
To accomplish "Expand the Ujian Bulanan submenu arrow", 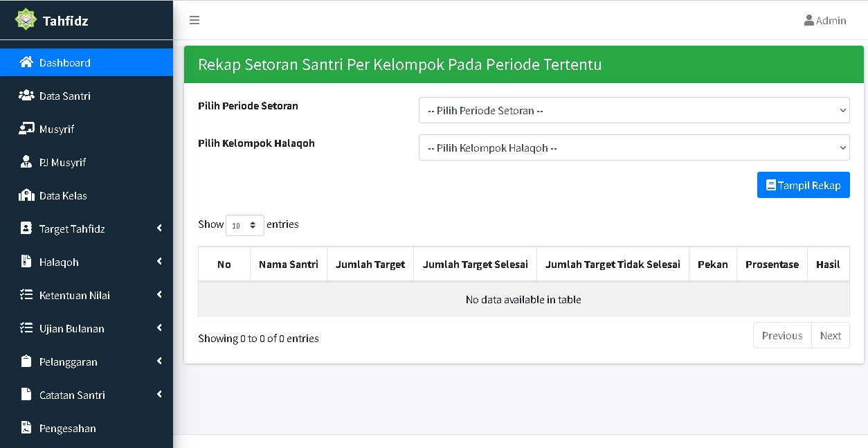I will pos(159,328).
